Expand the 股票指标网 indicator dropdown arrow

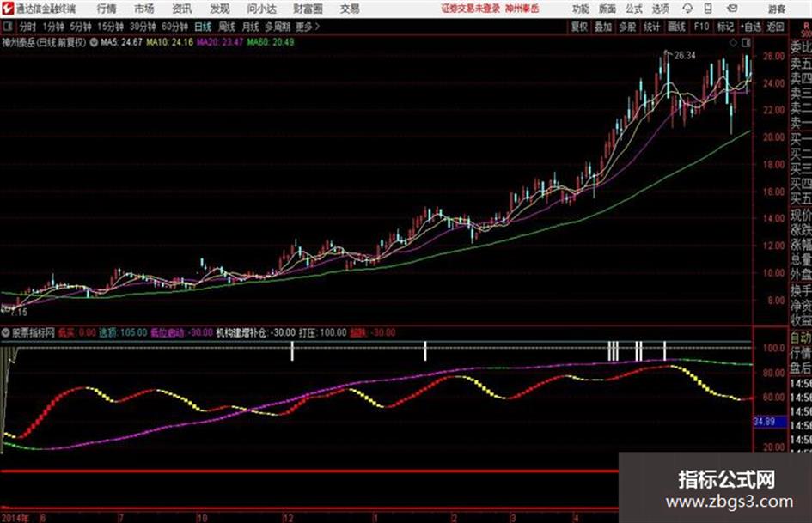pos(6,333)
